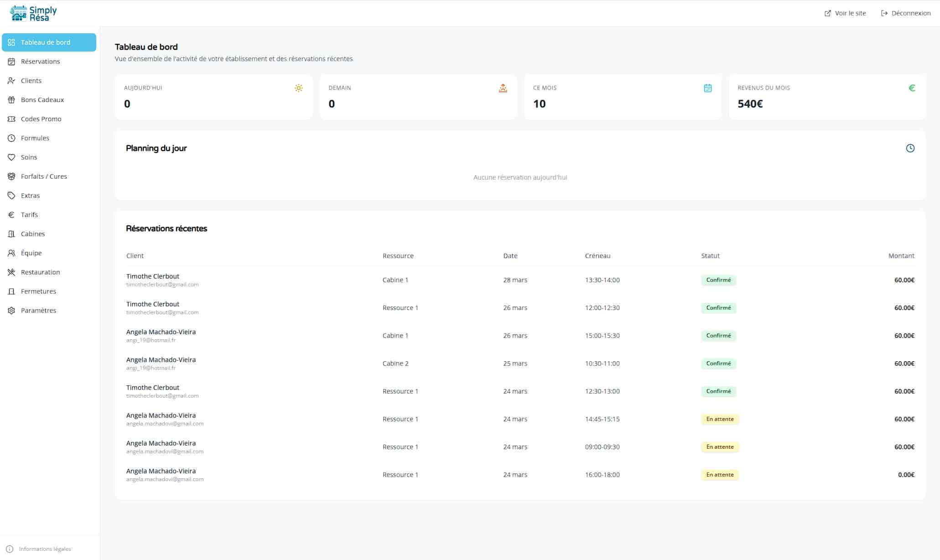This screenshot has width=940, height=560.
Task: Click the clock icon in Planning du jour
Action: click(x=910, y=148)
